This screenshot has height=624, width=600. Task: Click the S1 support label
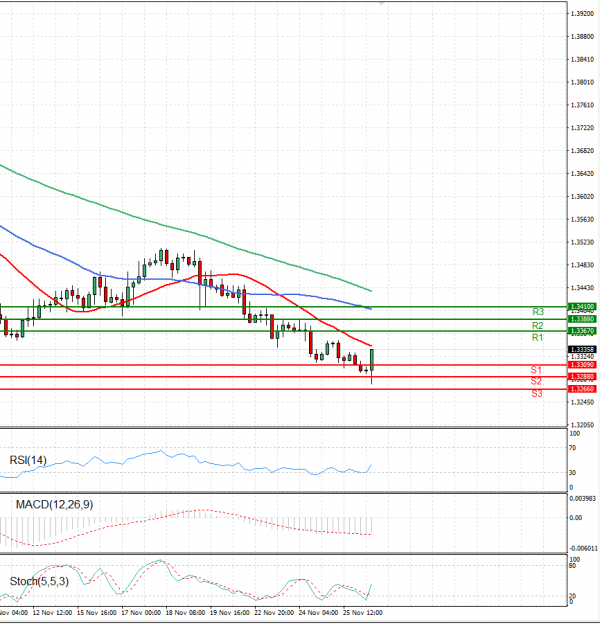point(536,370)
